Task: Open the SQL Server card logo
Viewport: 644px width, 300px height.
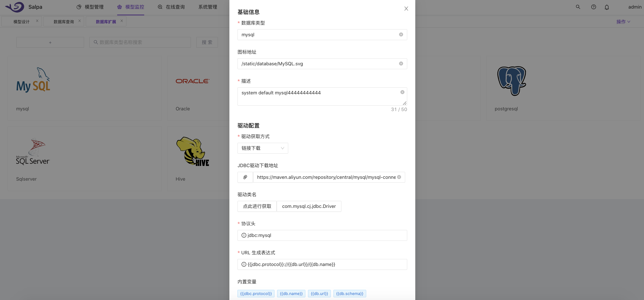Action: [33, 151]
